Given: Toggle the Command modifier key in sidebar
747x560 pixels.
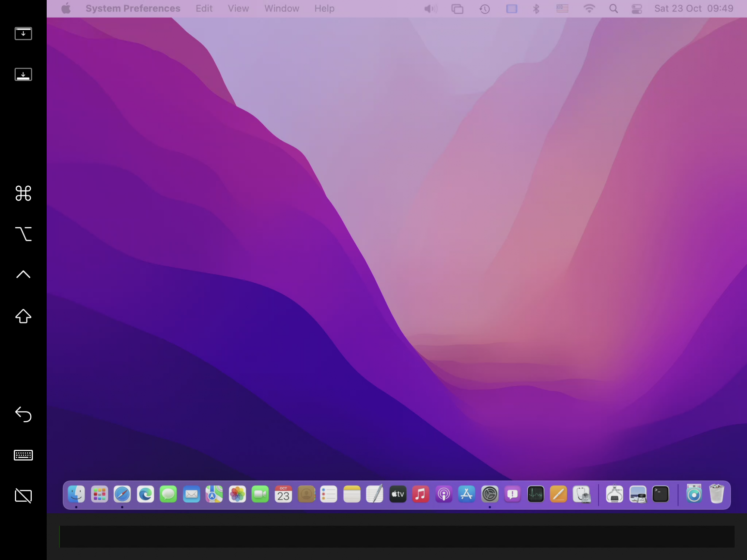Looking at the screenshot, I should pos(23,193).
